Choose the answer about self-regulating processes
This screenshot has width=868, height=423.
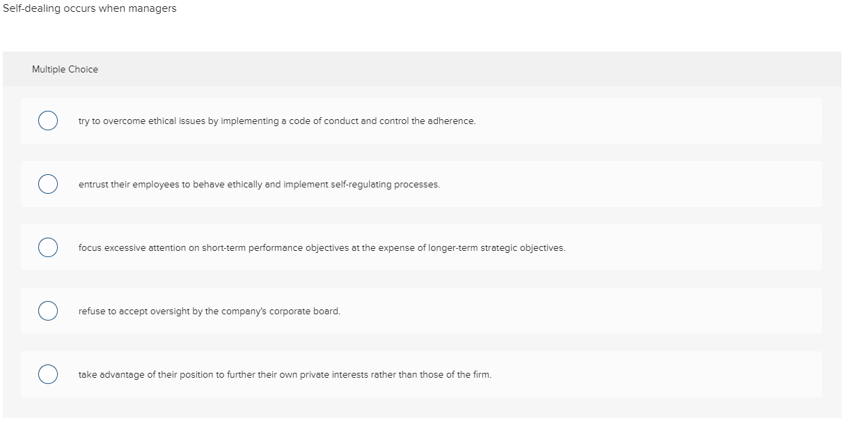(259, 185)
